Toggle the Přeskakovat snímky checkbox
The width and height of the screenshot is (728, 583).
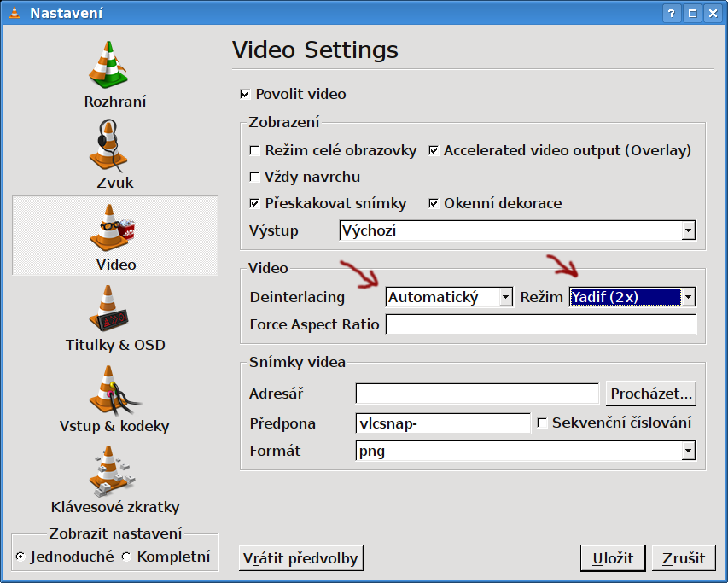[x=254, y=203]
